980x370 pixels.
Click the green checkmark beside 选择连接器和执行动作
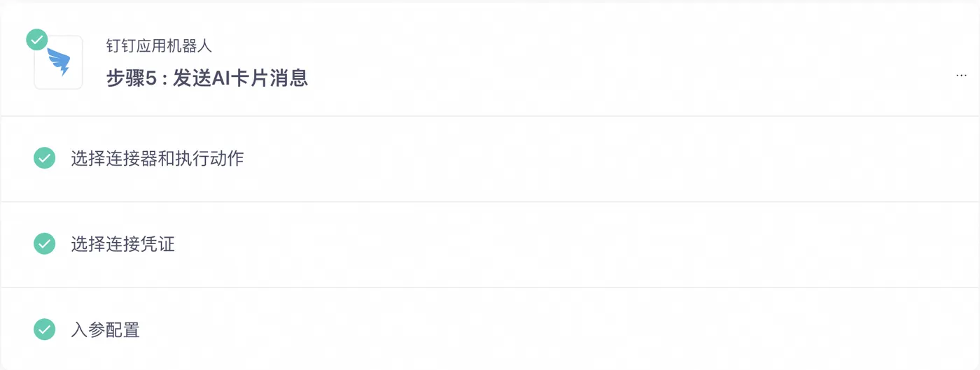[x=45, y=158]
